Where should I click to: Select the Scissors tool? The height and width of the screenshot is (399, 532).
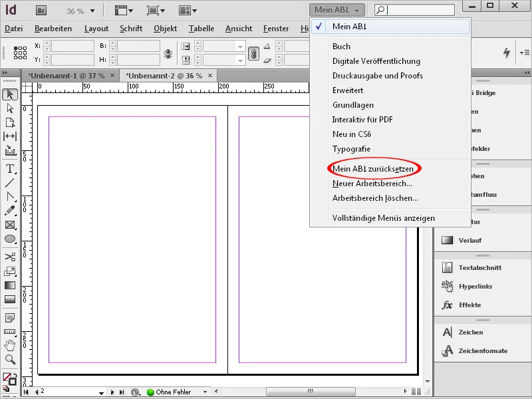[x=10, y=257]
